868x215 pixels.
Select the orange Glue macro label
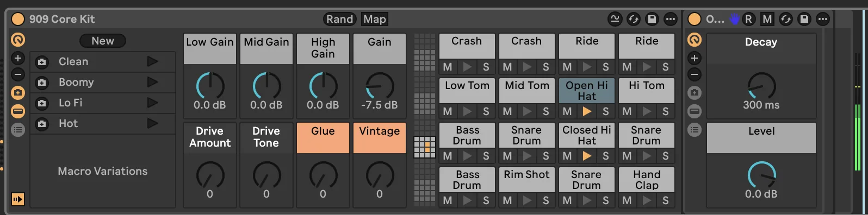point(323,138)
